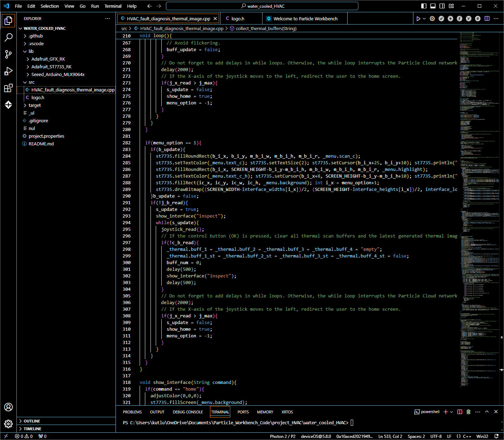Click Photon 2 / P2 in status bar
504x440 pixels.
click(282, 436)
